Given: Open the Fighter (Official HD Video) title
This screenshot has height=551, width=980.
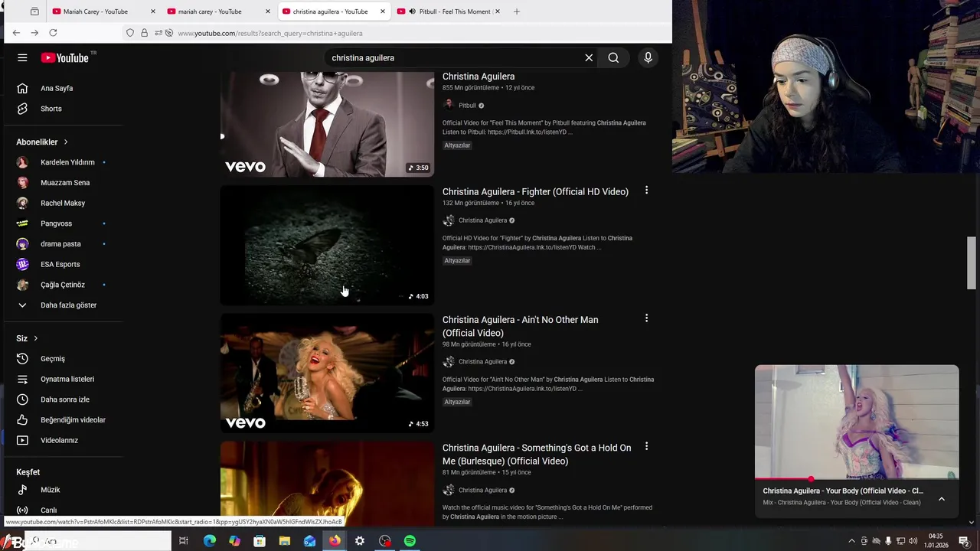Looking at the screenshot, I should pos(535,191).
